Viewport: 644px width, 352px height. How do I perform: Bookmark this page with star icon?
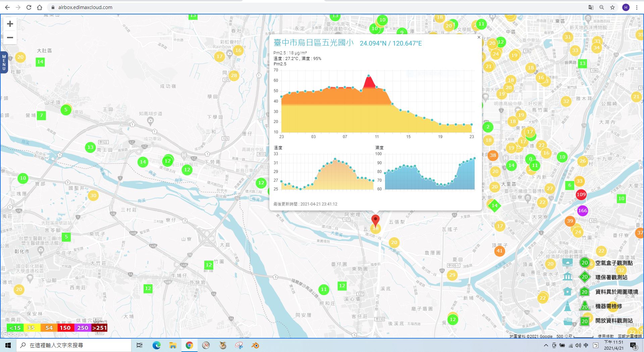(x=612, y=7)
